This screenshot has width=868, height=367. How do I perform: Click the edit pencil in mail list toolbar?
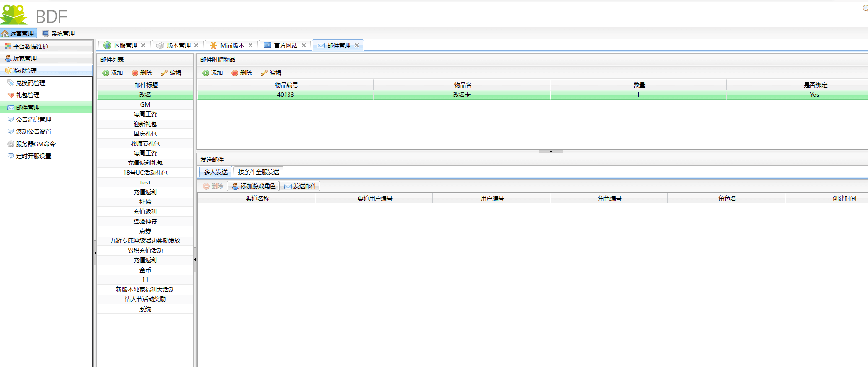pos(164,73)
